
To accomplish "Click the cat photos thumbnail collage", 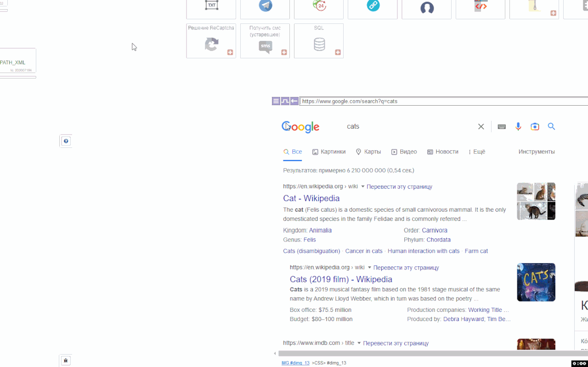I will (x=536, y=201).
